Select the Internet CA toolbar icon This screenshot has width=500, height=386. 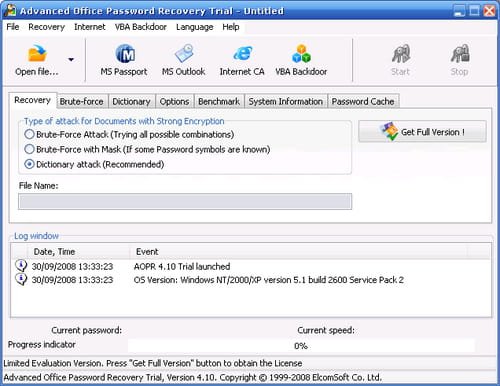[x=242, y=53]
